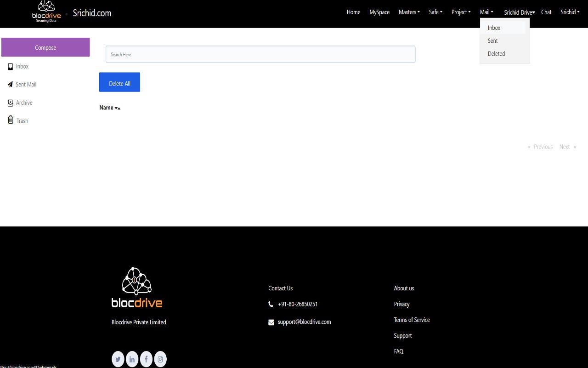Open the Twitter social icon in footer
This screenshot has width=588, height=368.
(118, 359)
